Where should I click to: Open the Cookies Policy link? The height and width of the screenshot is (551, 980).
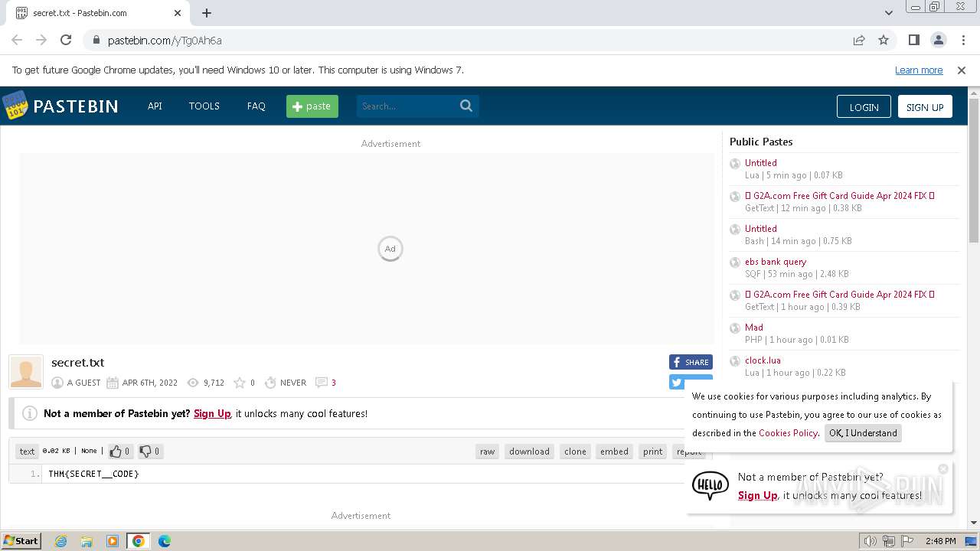click(x=788, y=433)
